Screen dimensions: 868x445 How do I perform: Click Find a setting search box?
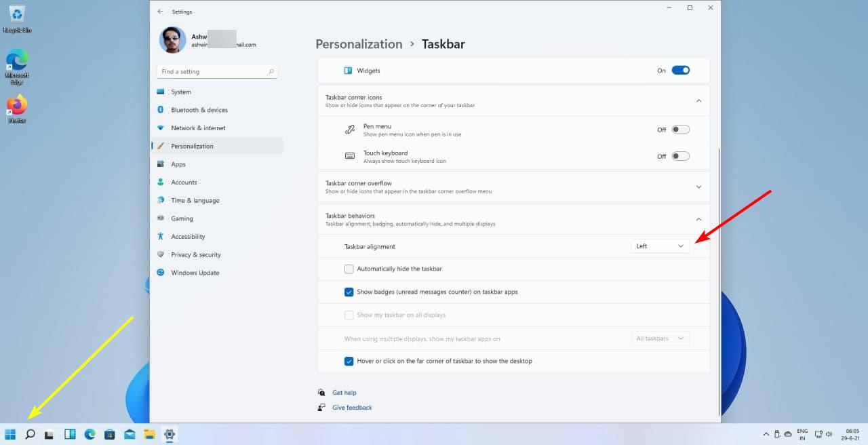point(217,71)
